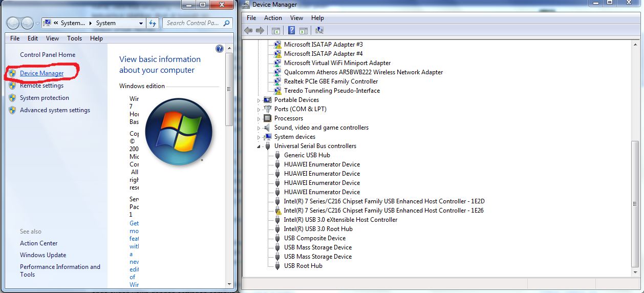
Task: Click the System window scrollbar down arrow
Action: click(x=229, y=283)
